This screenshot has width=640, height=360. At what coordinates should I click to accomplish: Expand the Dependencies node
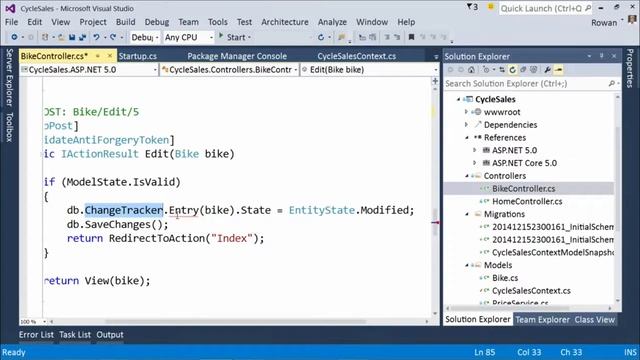(466, 124)
